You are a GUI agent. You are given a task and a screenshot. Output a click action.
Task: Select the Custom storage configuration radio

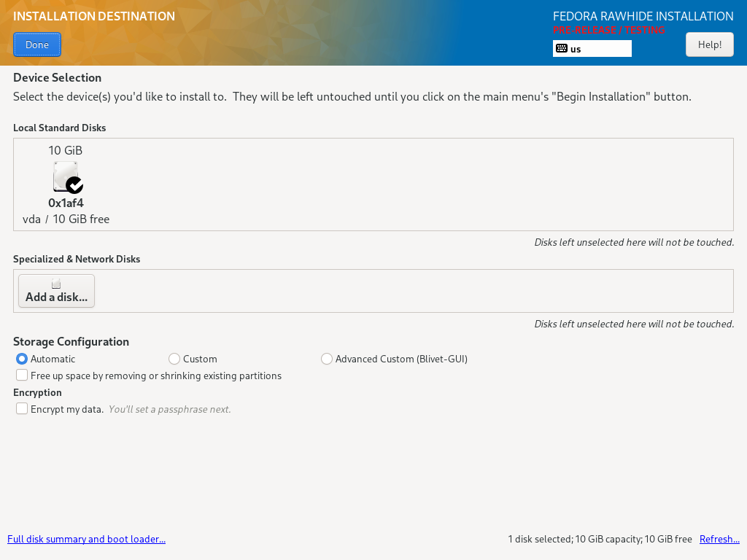[x=174, y=359]
